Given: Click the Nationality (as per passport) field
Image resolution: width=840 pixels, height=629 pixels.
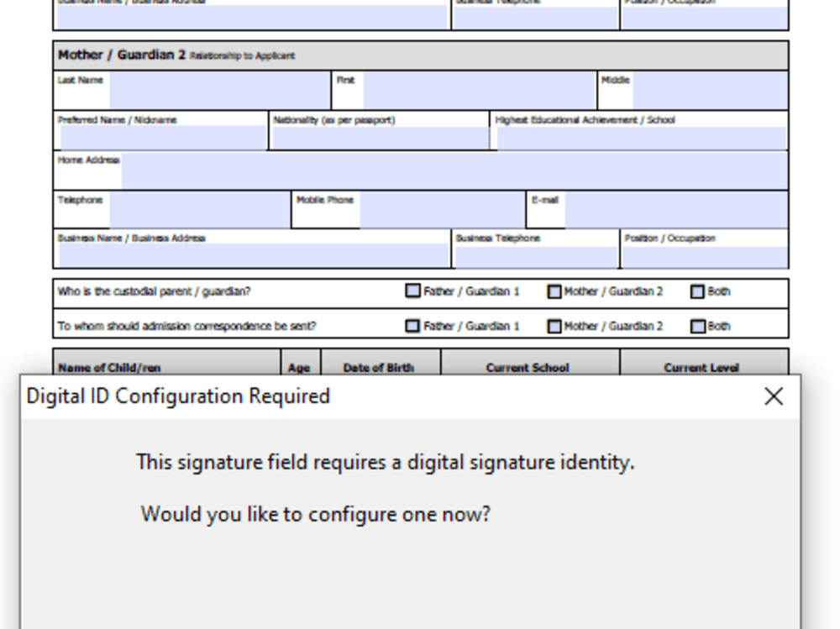Looking at the screenshot, I should click(x=378, y=136).
